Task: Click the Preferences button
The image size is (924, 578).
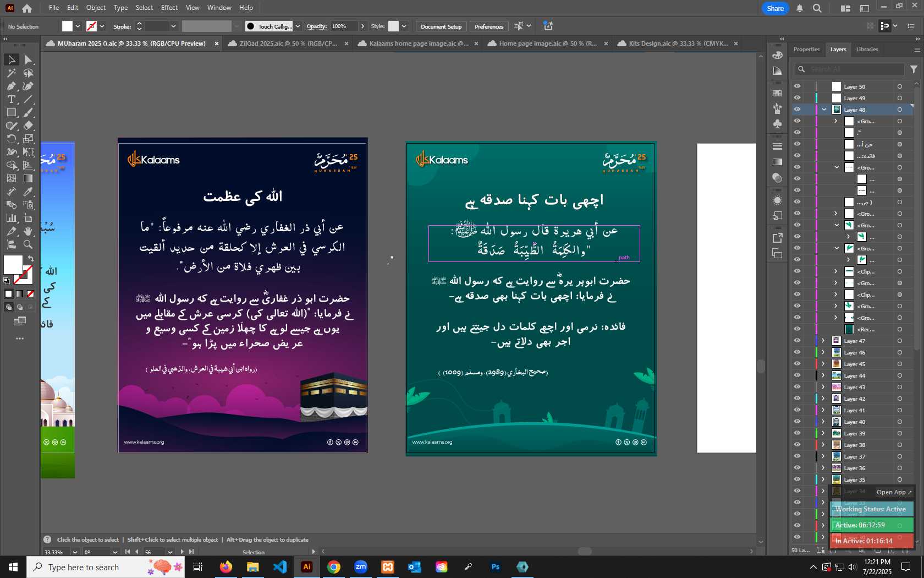Action: pos(489,26)
